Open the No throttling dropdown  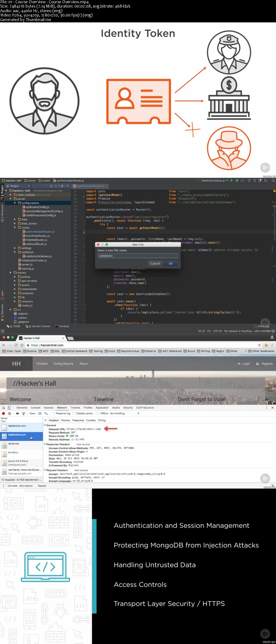pyautogui.click(x=125, y=414)
